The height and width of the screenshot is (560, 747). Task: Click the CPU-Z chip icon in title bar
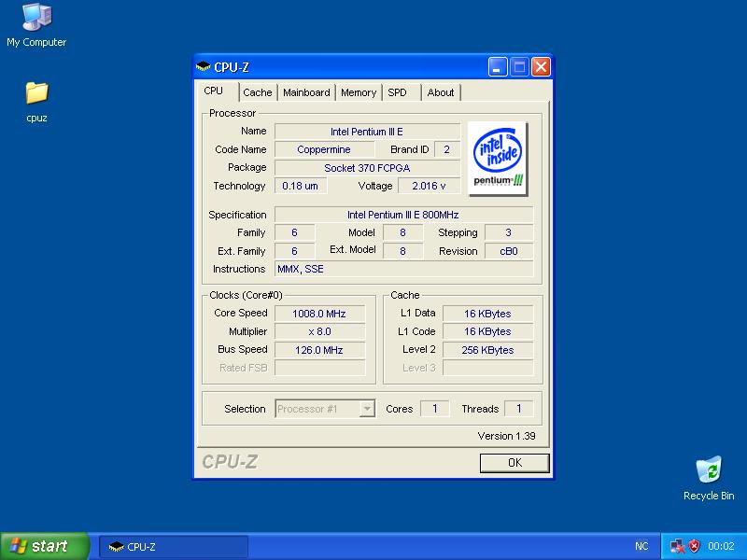203,66
